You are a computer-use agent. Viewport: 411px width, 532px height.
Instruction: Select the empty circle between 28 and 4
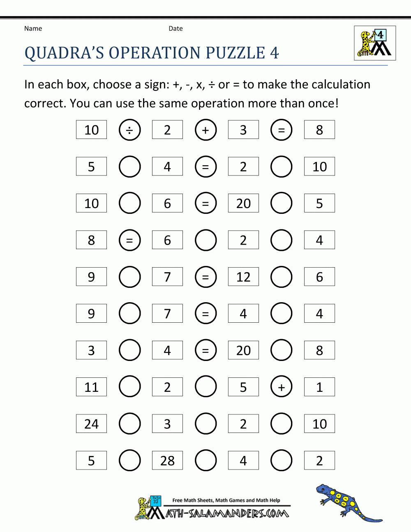tap(205, 460)
